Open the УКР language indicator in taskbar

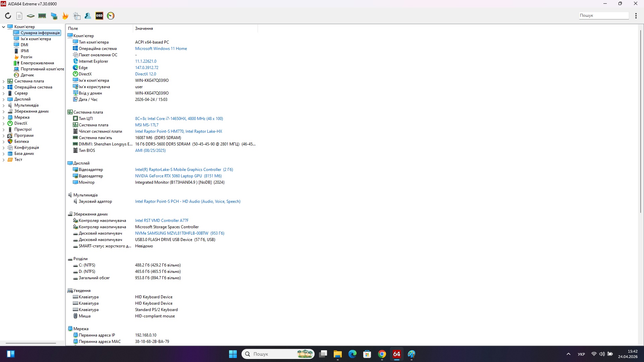581,354
